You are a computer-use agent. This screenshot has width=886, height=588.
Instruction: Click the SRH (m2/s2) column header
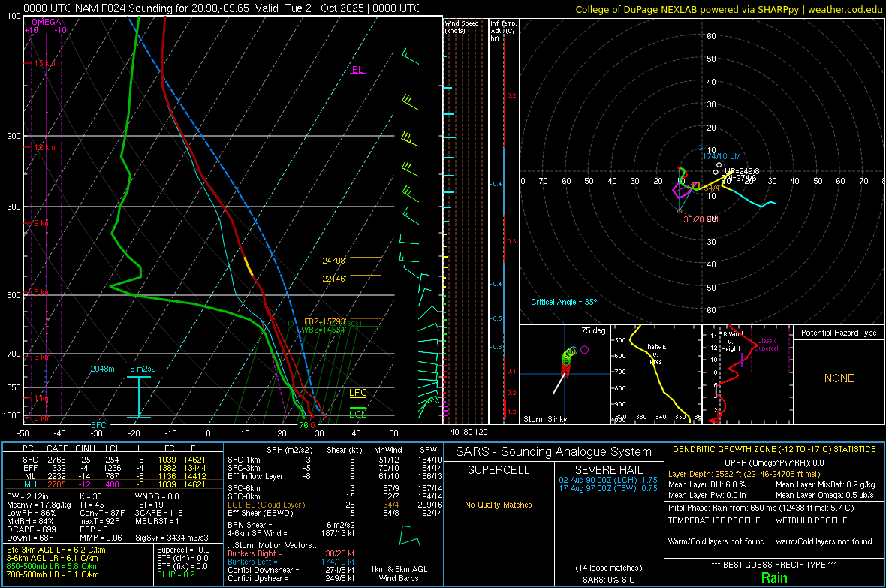(291, 450)
